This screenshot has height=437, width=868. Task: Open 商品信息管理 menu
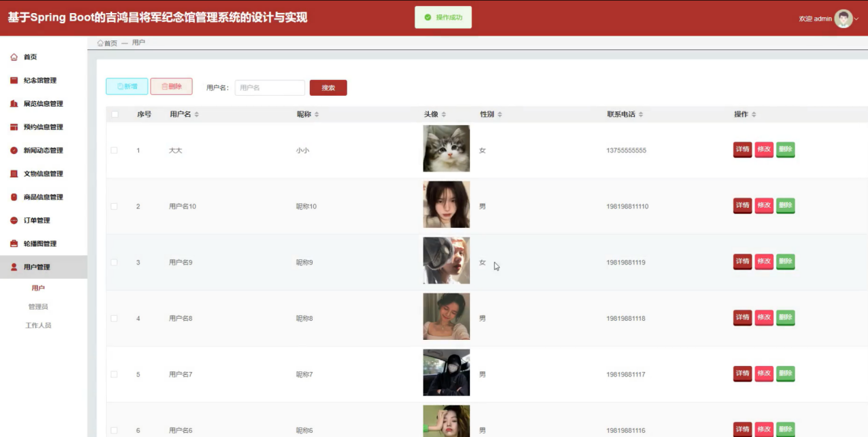coord(44,197)
